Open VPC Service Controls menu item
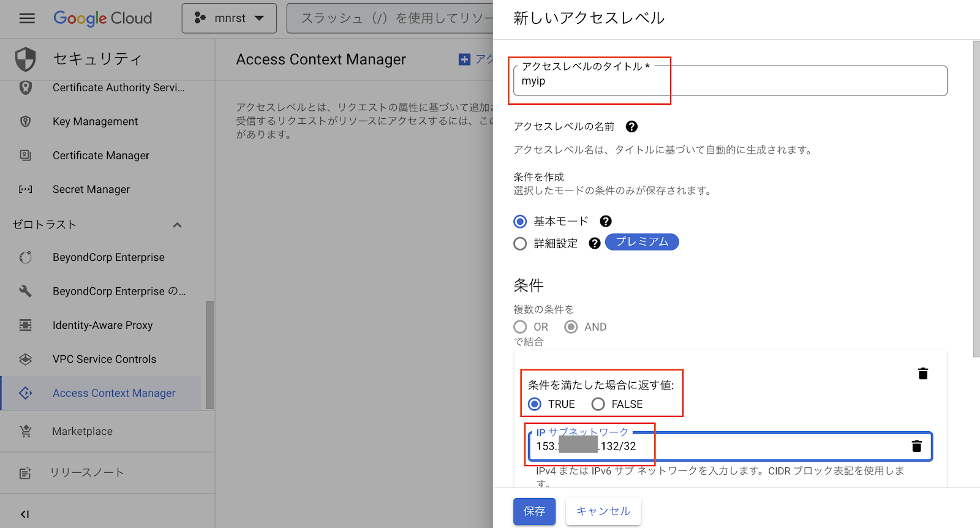 pyautogui.click(x=104, y=359)
